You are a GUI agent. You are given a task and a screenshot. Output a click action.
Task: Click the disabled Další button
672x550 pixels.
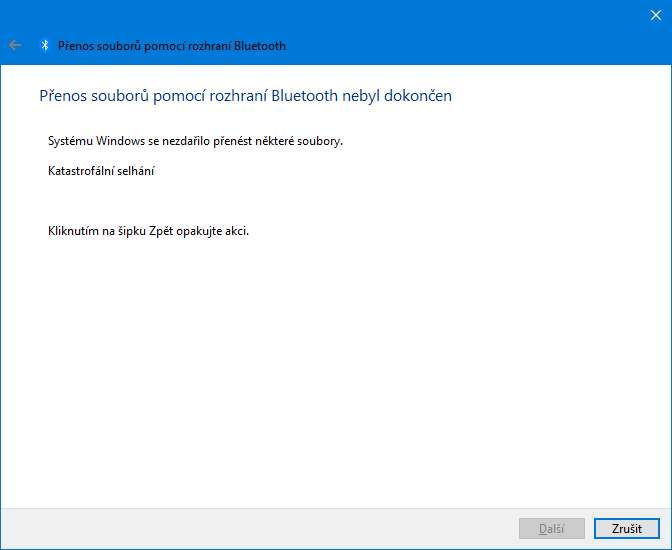552,529
